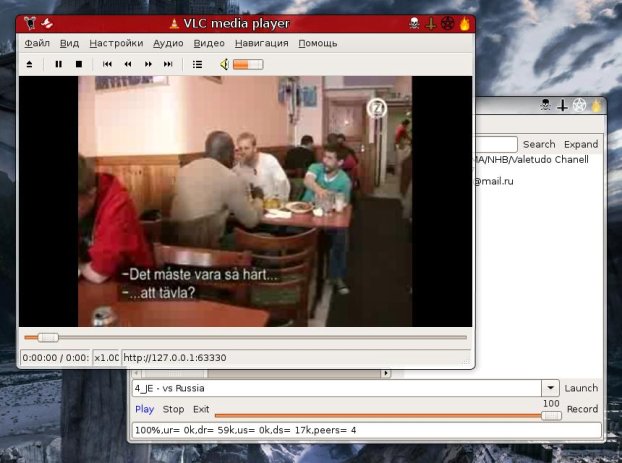The width and height of the screenshot is (622, 463).
Task: Click the VLC video display area
Action: [245, 201]
